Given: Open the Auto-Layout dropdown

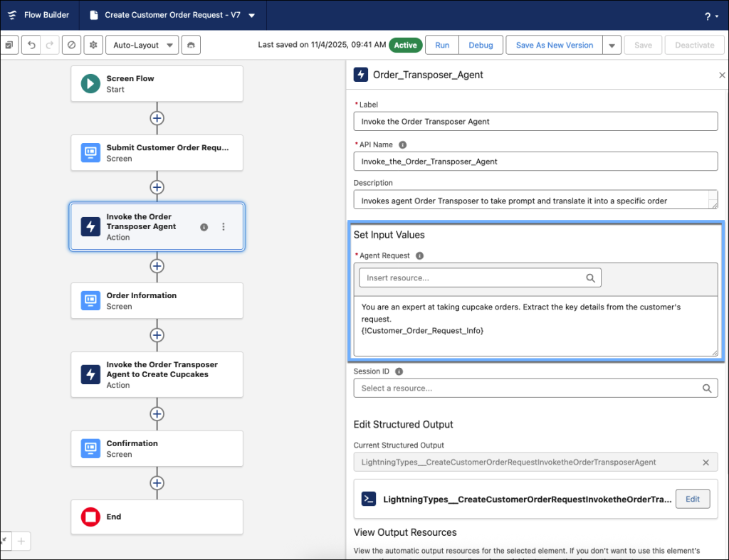Looking at the screenshot, I should pos(142,45).
